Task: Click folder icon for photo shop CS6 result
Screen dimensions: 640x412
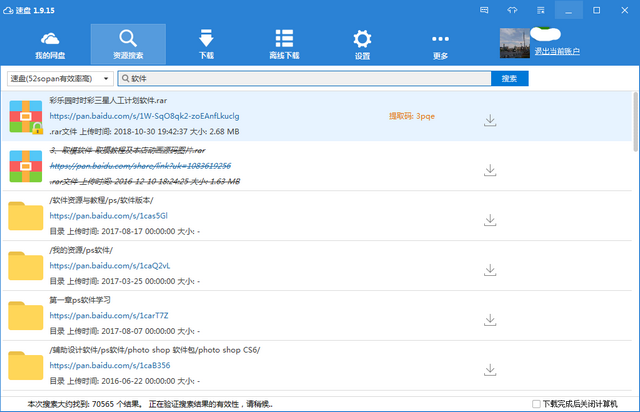Action: point(26,365)
